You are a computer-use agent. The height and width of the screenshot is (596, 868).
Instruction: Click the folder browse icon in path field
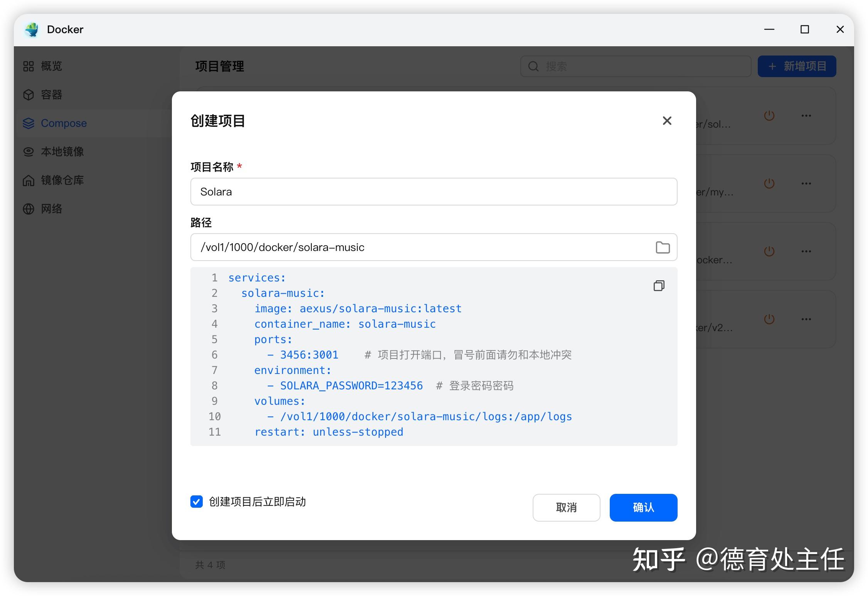click(663, 247)
